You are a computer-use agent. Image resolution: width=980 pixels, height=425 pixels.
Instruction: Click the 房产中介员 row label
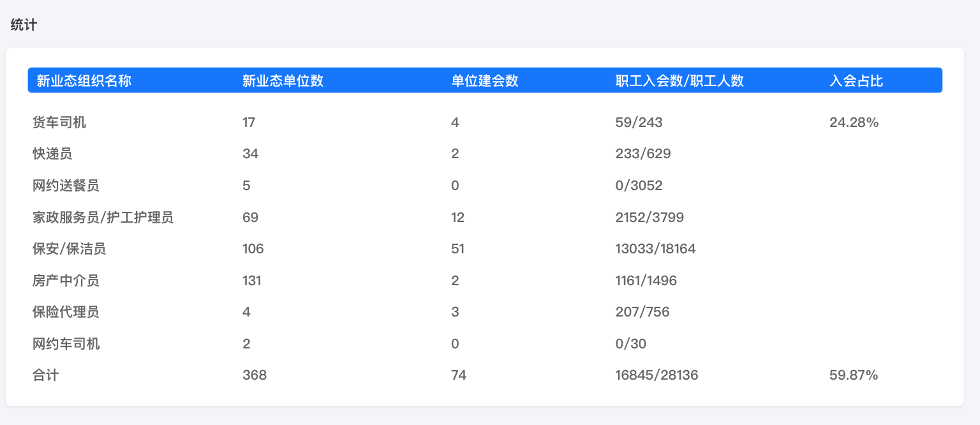pos(66,281)
